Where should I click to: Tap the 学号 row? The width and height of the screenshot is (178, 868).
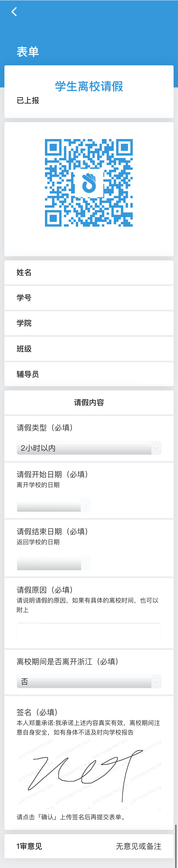point(89,297)
